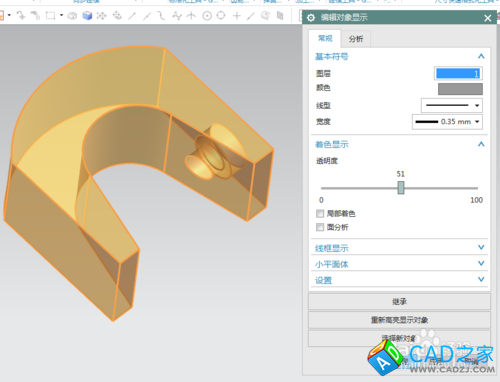
Task: Open the 线型 line style dropdown
Action: 452,105
